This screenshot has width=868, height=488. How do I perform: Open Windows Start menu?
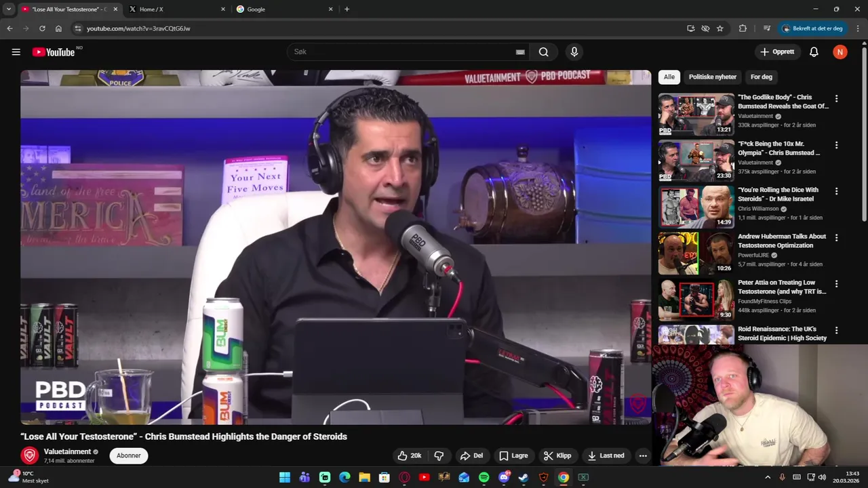point(285,477)
